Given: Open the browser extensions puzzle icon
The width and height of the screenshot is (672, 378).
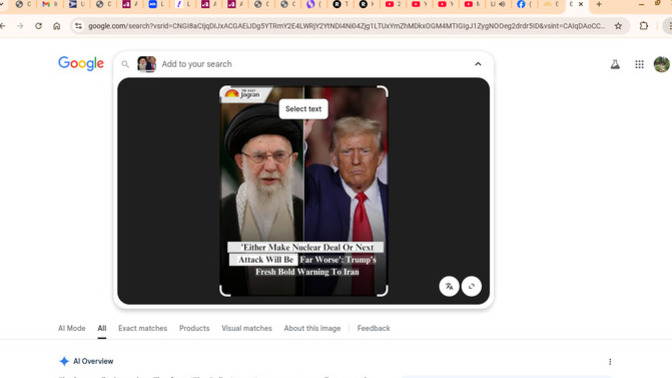Looking at the screenshot, I should point(644,26).
